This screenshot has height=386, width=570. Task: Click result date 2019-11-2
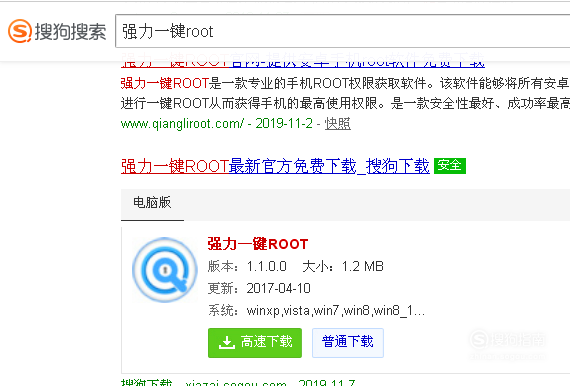click(x=284, y=124)
